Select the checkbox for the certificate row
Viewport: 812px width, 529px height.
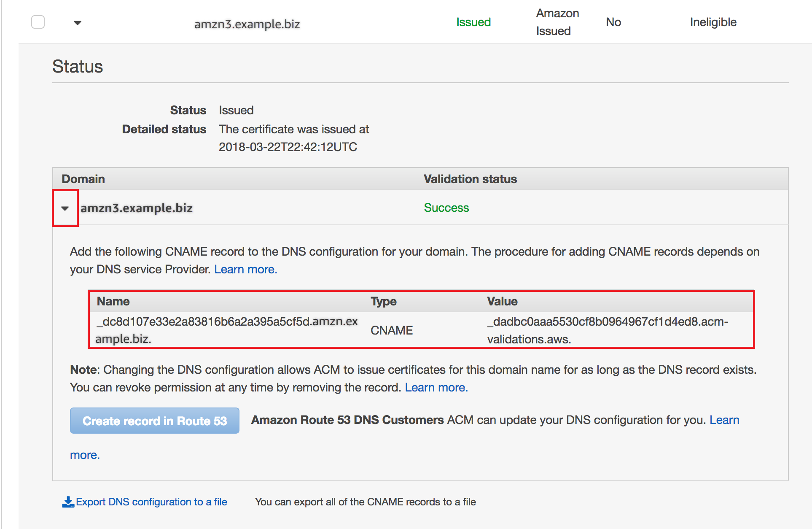tap(38, 22)
